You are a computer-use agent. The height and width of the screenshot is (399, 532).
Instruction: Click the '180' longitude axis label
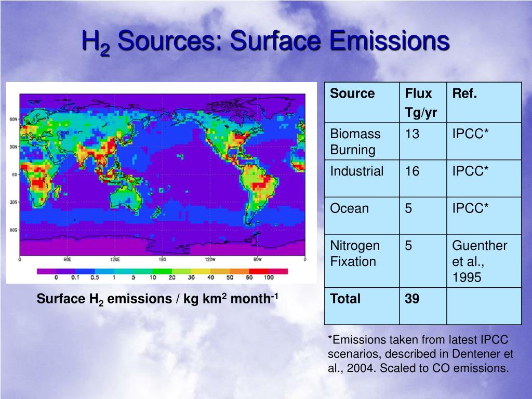tap(163, 260)
